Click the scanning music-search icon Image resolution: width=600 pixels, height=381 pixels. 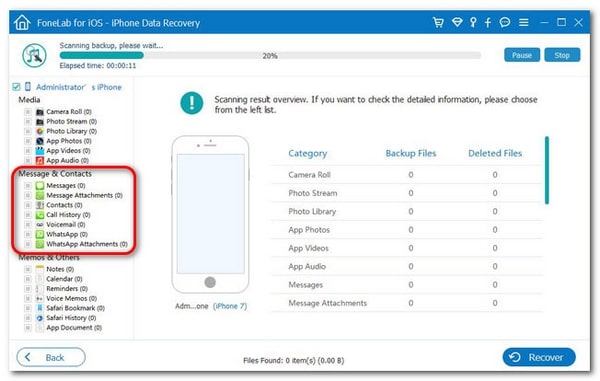[34, 55]
